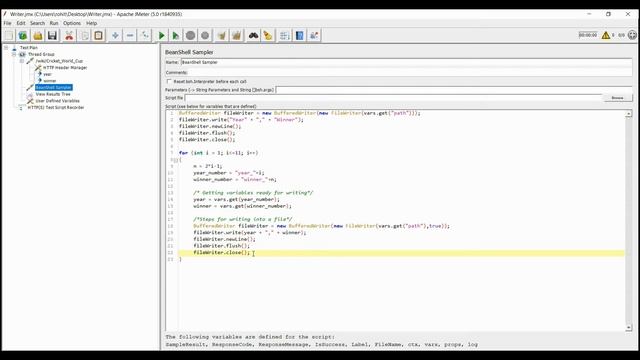Save the test plan with floppy icon
Image resolution: width=640 pixels, height=360 pixels.
pyautogui.click(x=52, y=36)
